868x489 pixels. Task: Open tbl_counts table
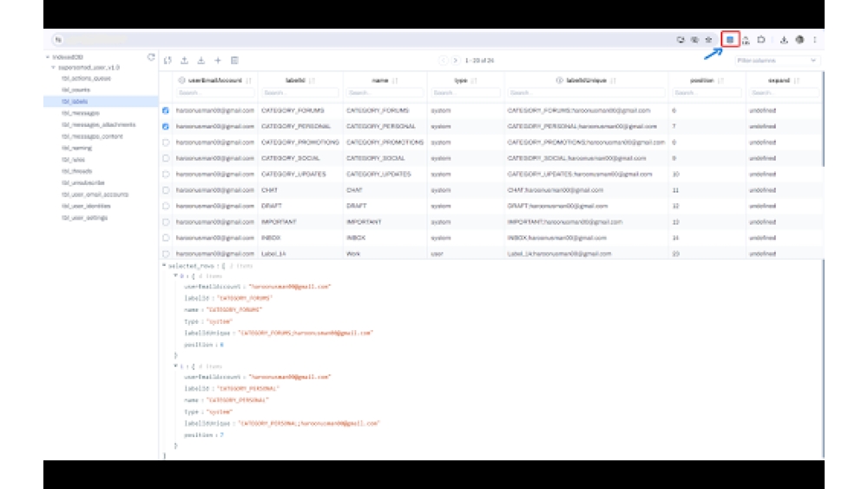(x=76, y=89)
